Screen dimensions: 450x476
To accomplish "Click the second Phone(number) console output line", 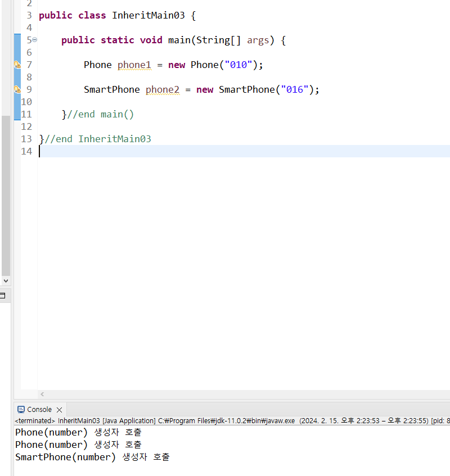I will (x=78, y=445).
